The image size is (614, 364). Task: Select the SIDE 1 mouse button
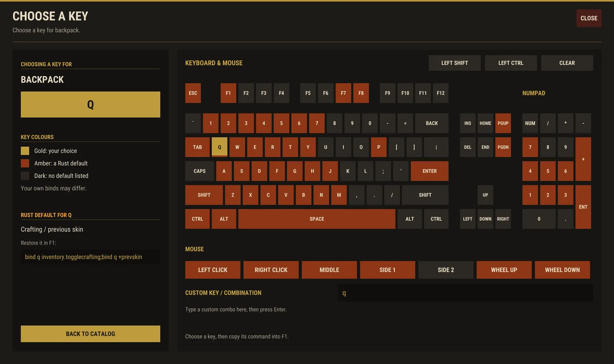point(387,270)
